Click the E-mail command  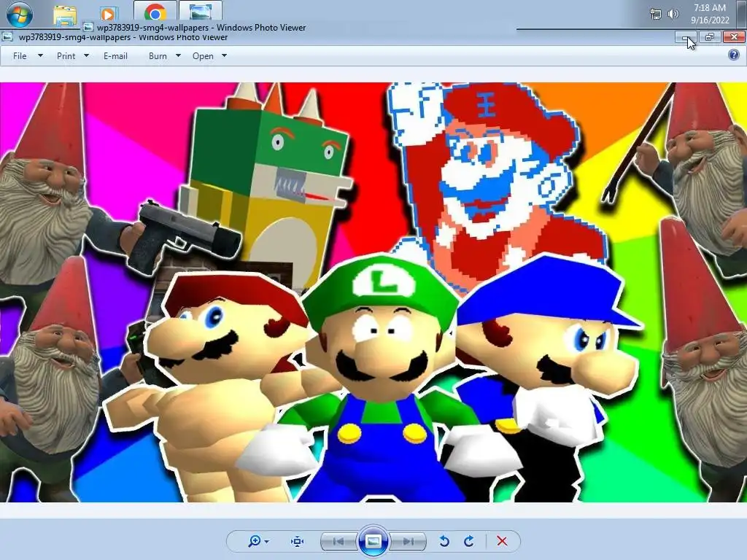coord(115,56)
